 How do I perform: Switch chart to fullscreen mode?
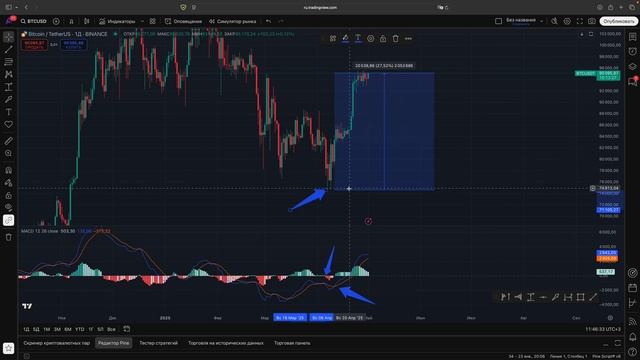click(580, 21)
